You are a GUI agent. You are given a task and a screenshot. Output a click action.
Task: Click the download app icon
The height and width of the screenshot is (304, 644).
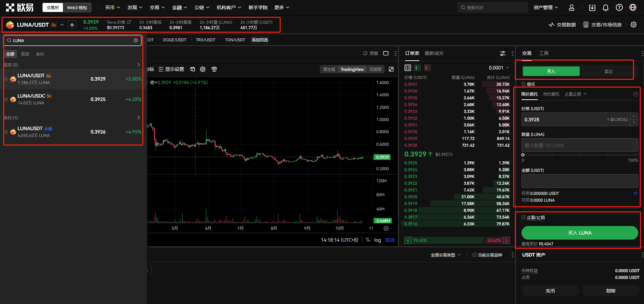pos(592,7)
